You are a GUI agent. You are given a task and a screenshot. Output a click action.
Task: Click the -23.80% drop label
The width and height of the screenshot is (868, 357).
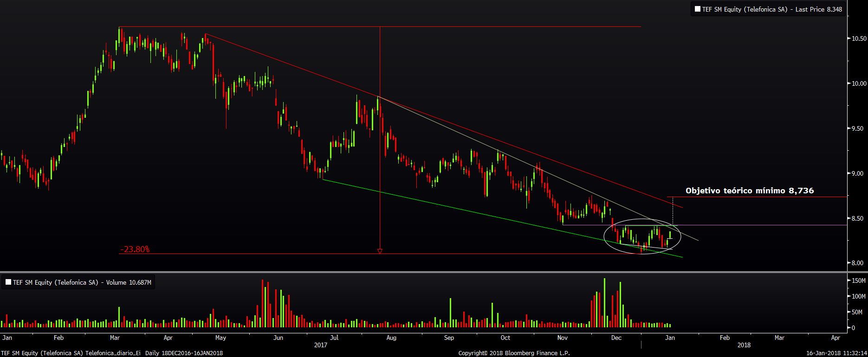coord(135,249)
